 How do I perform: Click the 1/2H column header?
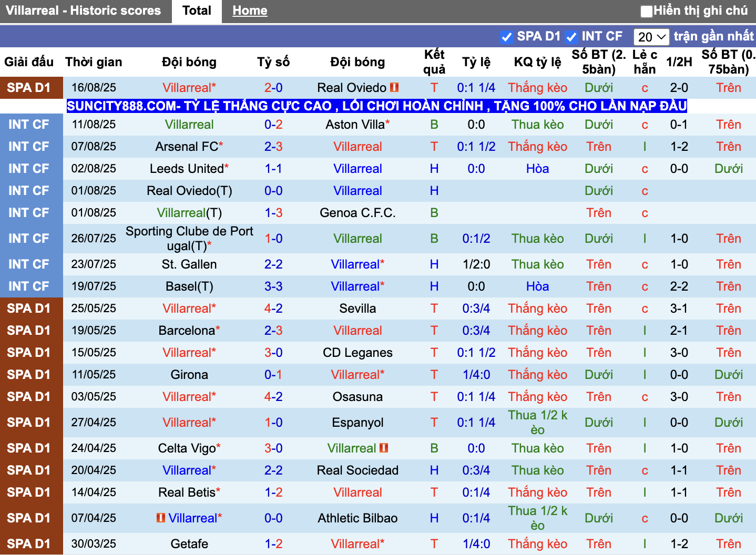pos(679,62)
